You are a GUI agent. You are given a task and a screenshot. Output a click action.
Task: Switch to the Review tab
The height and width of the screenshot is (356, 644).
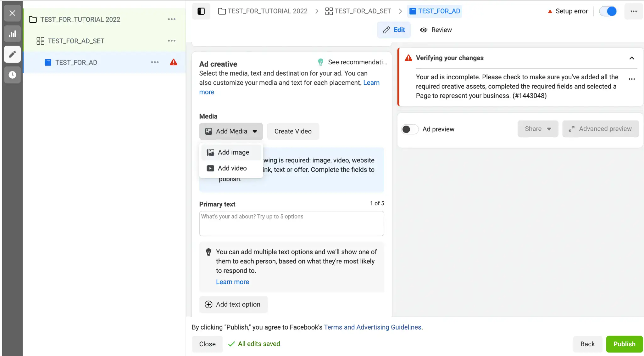click(x=436, y=30)
